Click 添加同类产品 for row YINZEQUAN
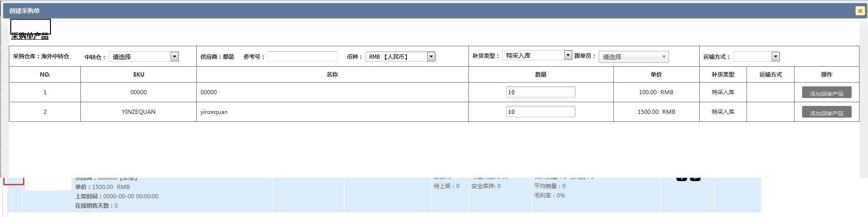The height and width of the screenshot is (217, 868). coord(826,112)
